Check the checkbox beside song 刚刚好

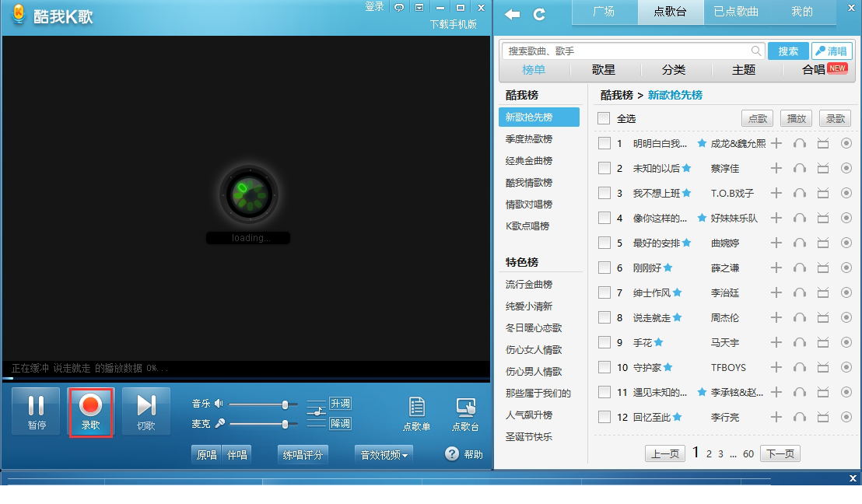click(604, 268)
